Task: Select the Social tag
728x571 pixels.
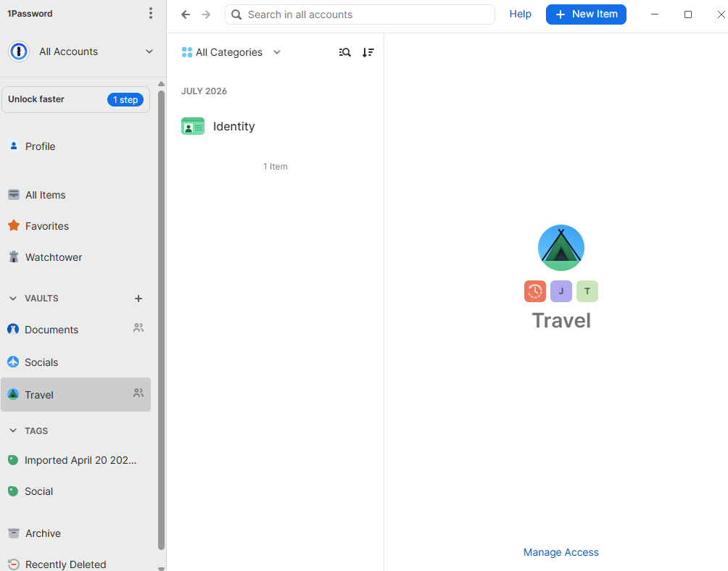Action: click(x=75, y=491)
